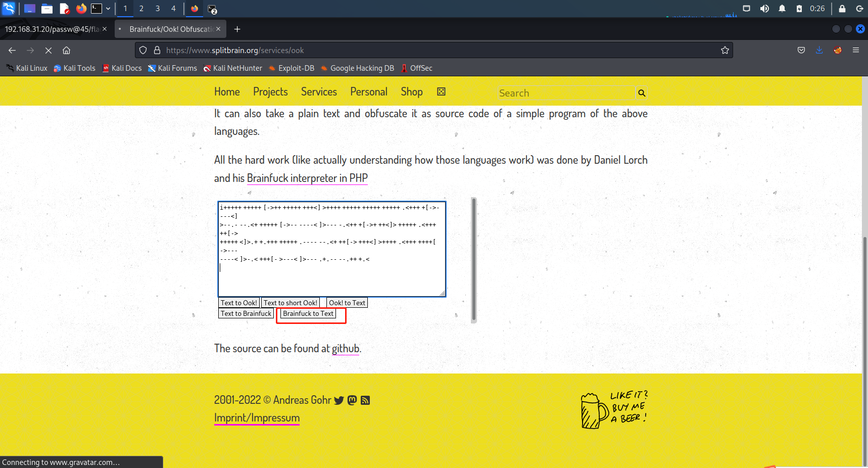Switch to workspace 3

(158, 9)
